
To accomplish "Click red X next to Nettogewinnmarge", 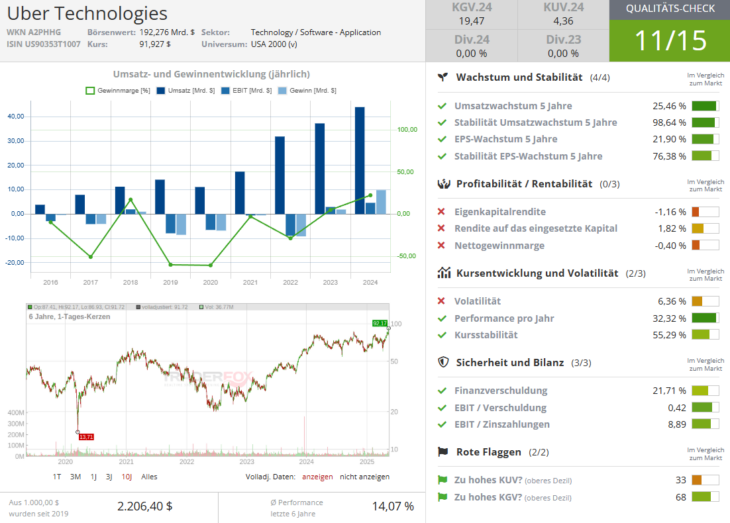I will point(441,245).
